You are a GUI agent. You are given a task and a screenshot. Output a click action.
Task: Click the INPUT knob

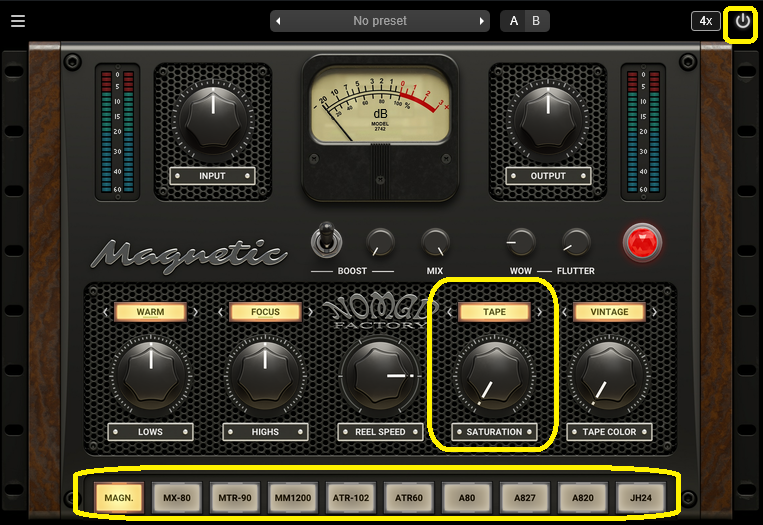point(213,120)
